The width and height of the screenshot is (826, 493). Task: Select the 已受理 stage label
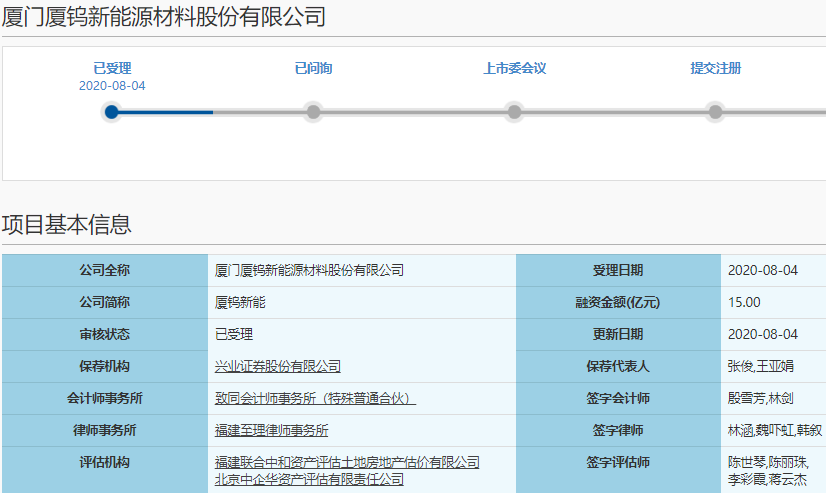(x=112, y=69)
